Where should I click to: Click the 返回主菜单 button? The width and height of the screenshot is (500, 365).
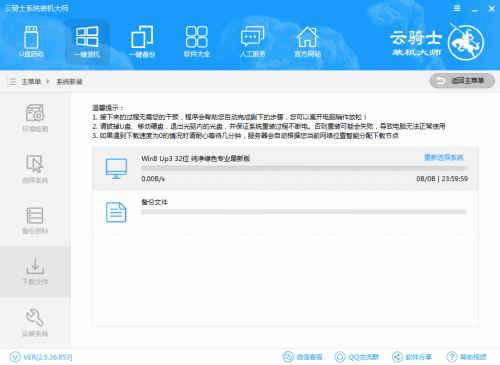tap(462, 81)
